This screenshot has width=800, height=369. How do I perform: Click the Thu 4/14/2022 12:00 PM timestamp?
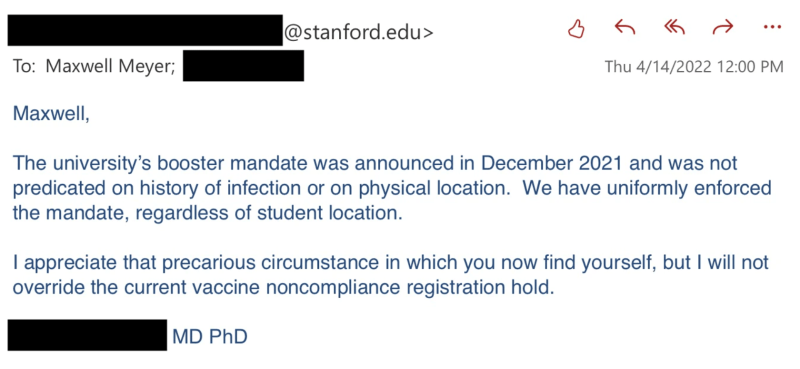694,67
